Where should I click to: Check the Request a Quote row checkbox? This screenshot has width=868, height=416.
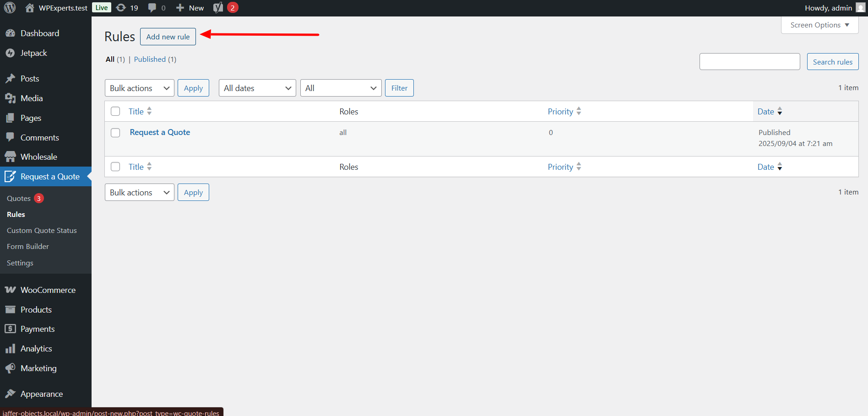pyautogui.click(x=115, y=133)
